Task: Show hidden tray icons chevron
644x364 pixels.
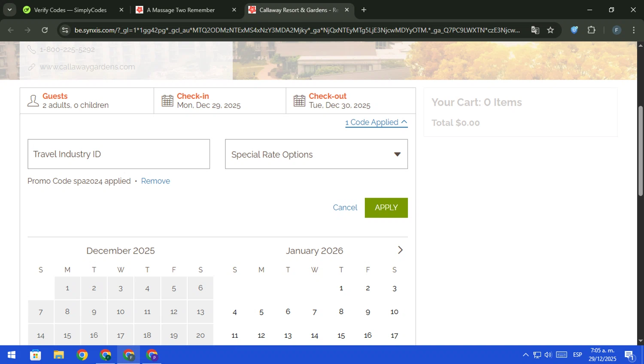Action: pos(526,355)
